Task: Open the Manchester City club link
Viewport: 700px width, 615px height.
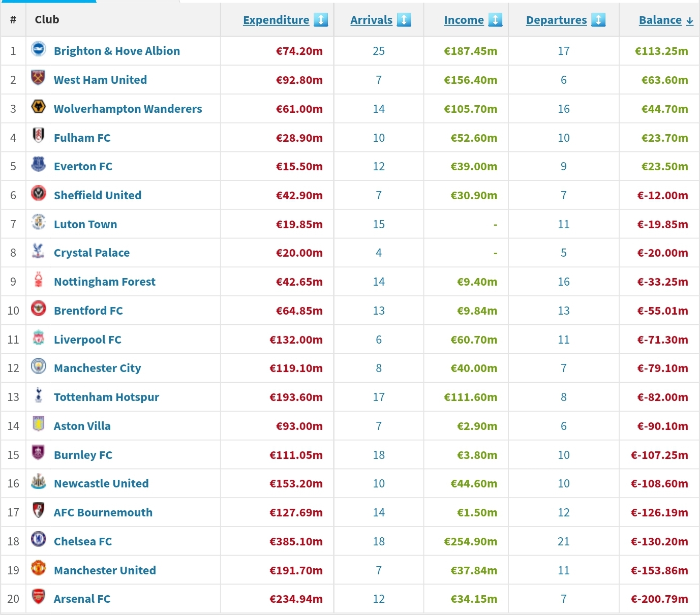Action: [x=97, y=368]
